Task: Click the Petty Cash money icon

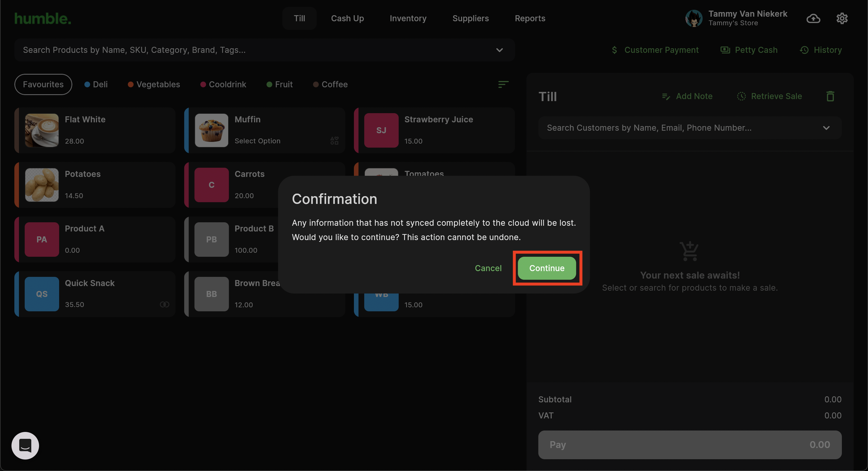Action: [x=725, y=50]
